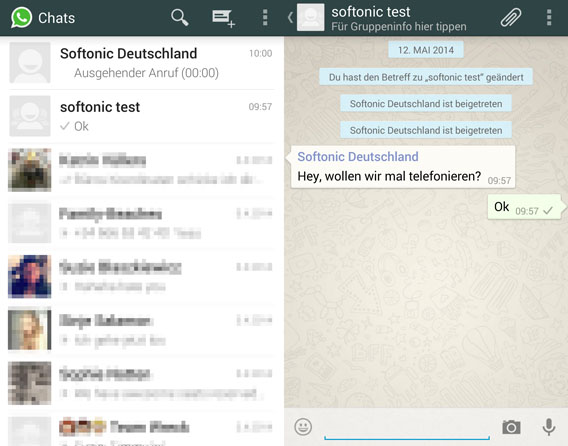Tap the WhatsApp logo in Chats header

coord(21,17)
